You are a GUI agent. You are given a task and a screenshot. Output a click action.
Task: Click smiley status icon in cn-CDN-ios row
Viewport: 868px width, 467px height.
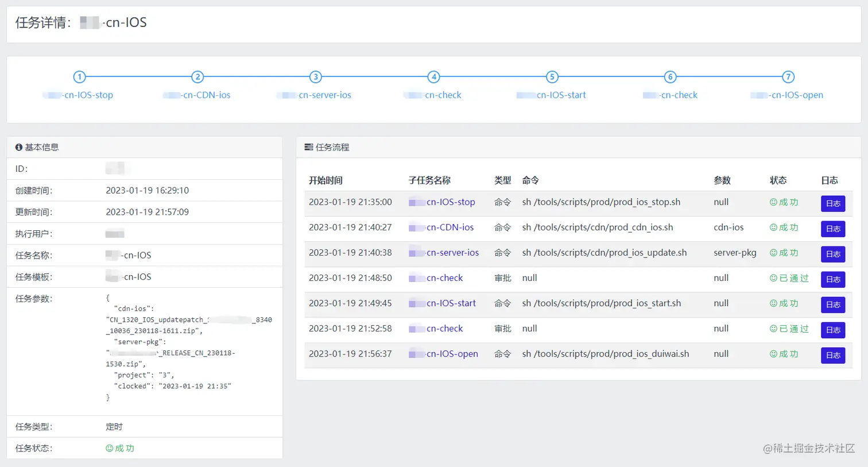point(773,227)
